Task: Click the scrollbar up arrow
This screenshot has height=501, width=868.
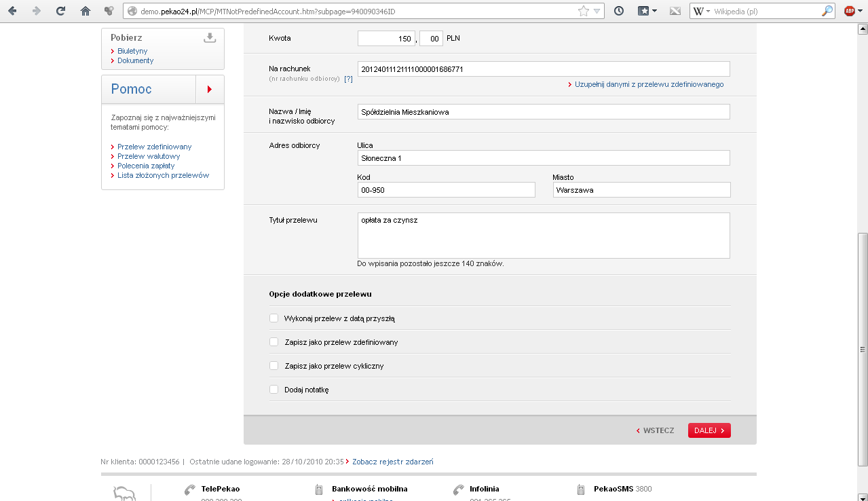Action: coord(863,29)
